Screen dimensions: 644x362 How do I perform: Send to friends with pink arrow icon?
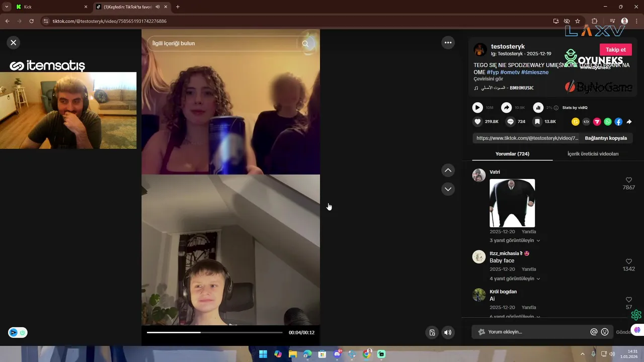pyautogui.click(x=597, y=122)
